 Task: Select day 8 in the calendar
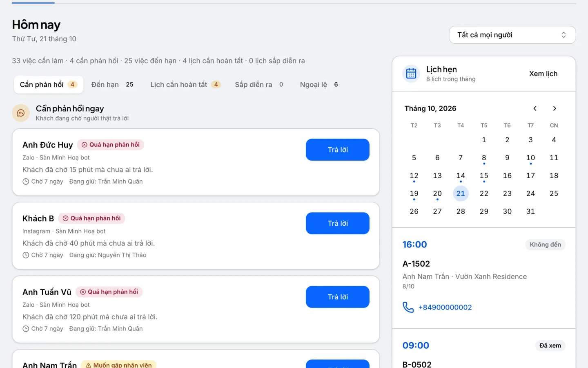pos(484,158)
